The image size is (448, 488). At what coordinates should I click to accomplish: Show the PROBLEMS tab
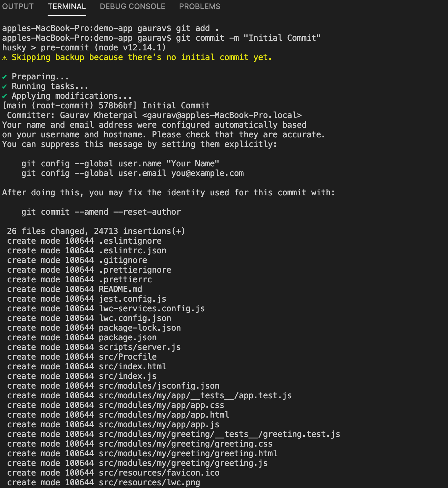pyautogui.click(x=199, y=7)
